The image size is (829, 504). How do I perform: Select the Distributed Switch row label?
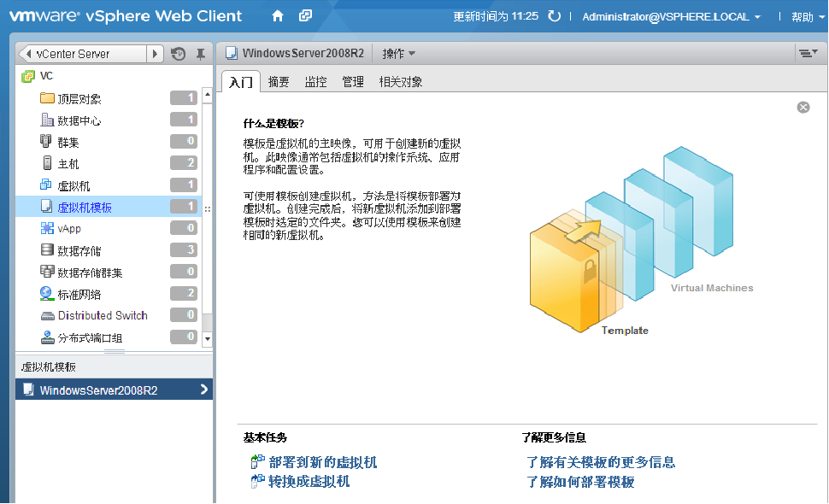103,315
